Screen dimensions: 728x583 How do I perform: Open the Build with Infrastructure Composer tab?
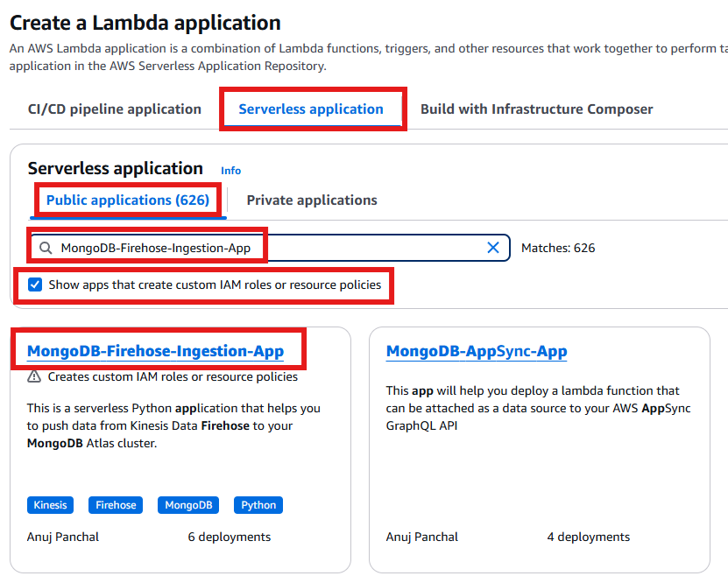pos(537,109)
